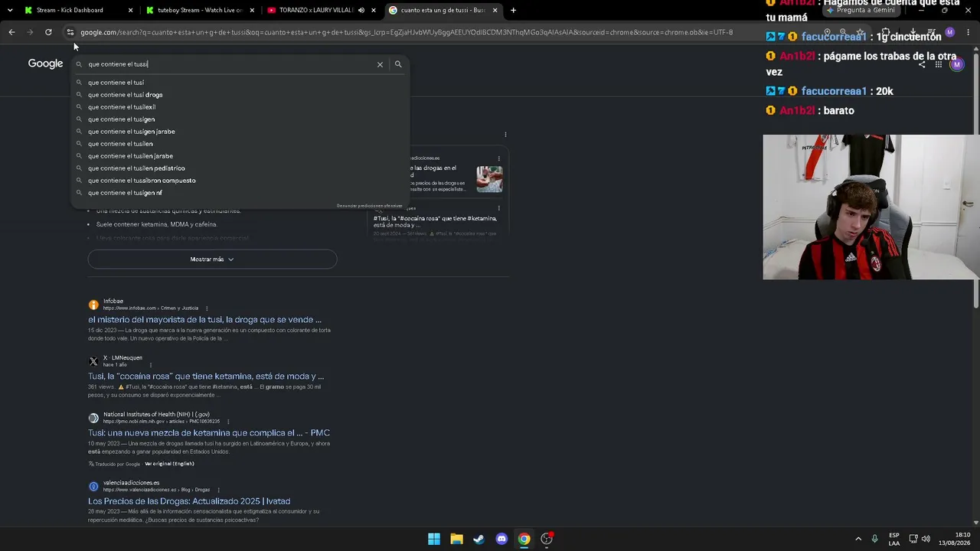The width and height of the screenshot is (980, 551).
Task: Open site information icon beside the URL
Action: tap(70, 32)
